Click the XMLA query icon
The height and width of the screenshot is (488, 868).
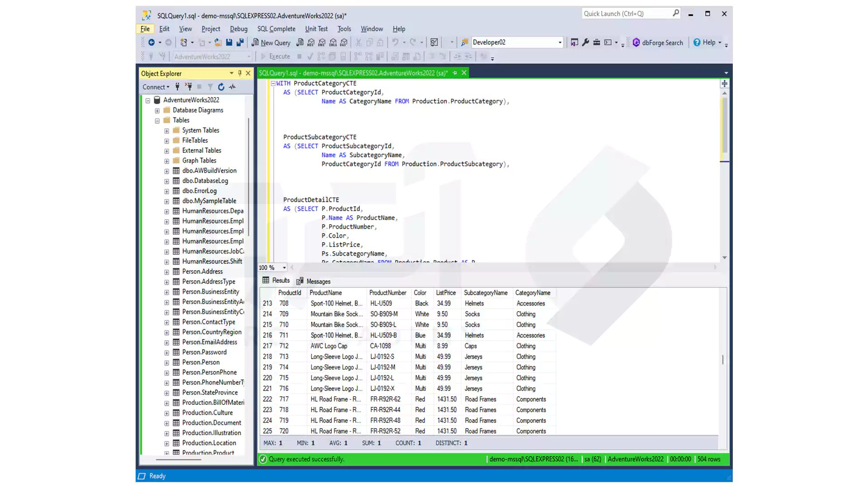tap(333, 42)
